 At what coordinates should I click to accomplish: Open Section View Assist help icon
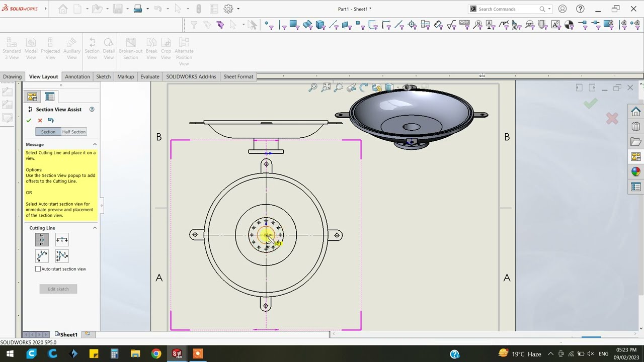coord(92,109)
